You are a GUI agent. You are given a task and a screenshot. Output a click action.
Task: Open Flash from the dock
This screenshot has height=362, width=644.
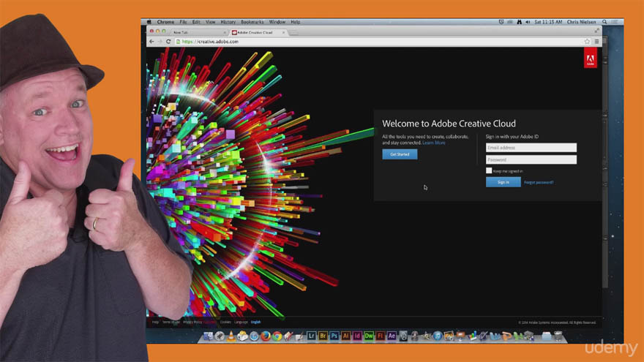coord(380,336)
